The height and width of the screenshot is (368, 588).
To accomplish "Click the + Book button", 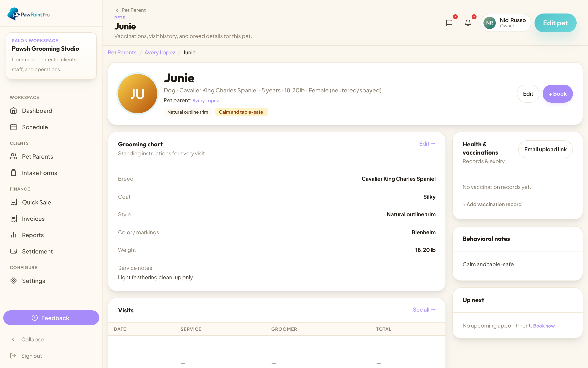I will (x=557, y=94).
